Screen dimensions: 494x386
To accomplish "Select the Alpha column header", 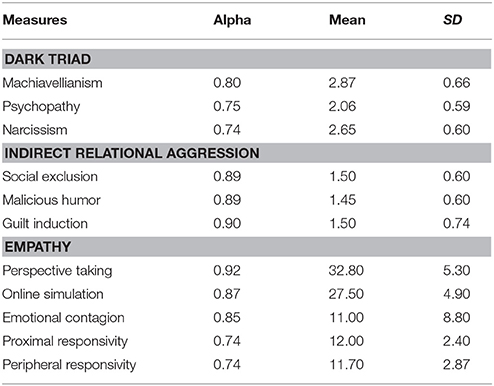I will (232, 20).
